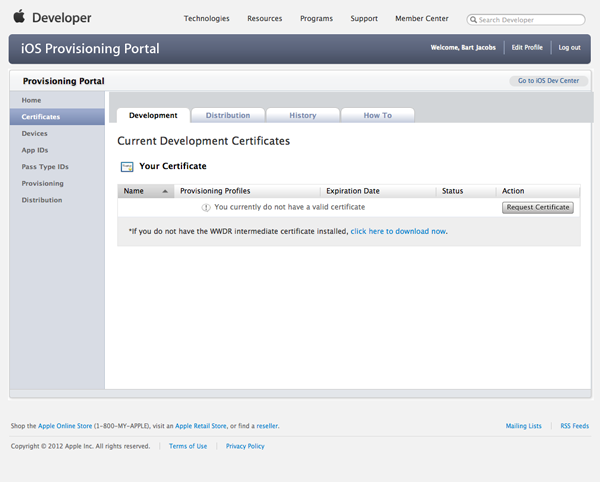Click the Your Certificate icon
600x482 pixels.
point(127,167)
